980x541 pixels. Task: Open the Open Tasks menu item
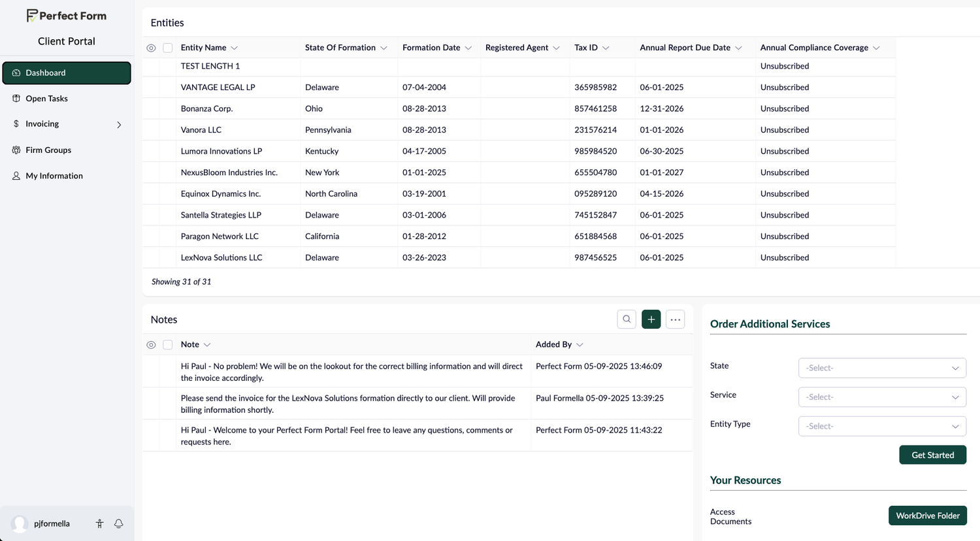(67, 99)
